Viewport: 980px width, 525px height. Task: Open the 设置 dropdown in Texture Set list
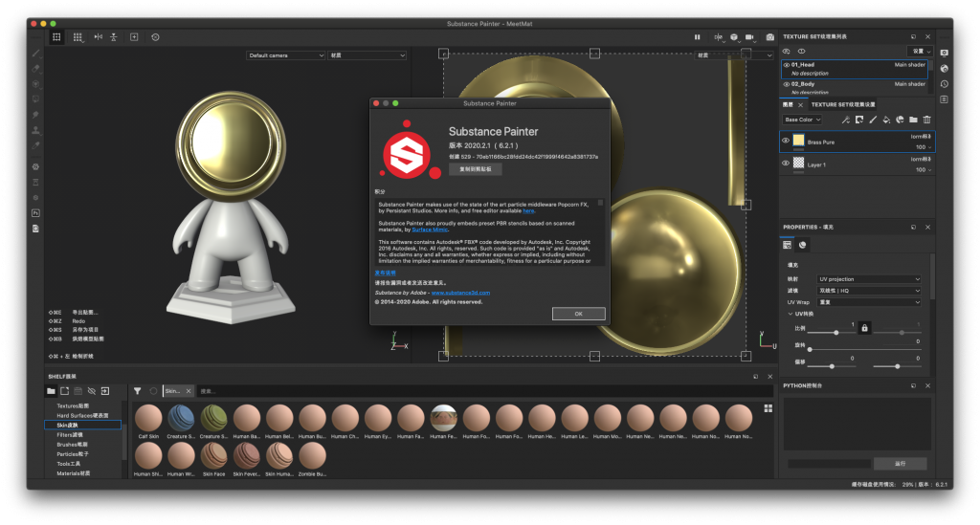[920, 52]
